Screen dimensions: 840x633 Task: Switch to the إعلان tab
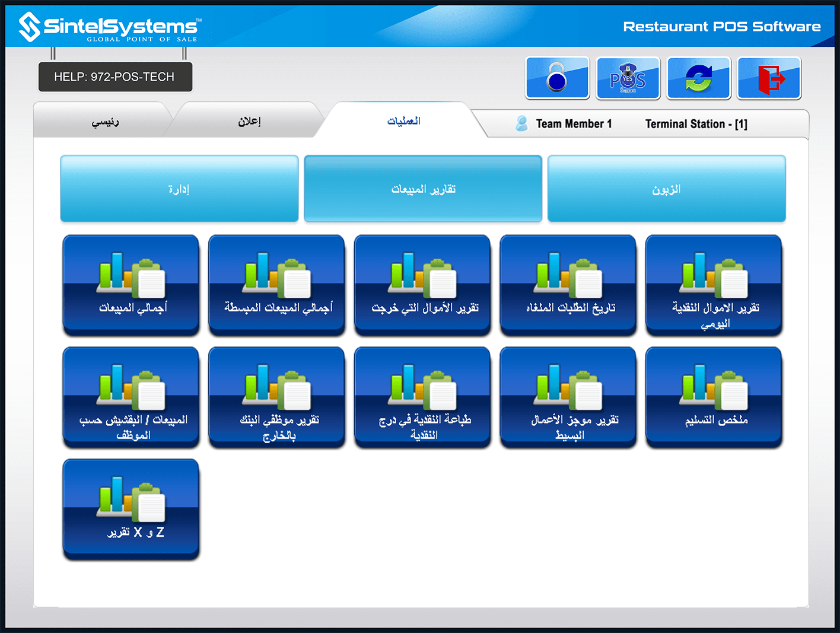pos(249,121)
